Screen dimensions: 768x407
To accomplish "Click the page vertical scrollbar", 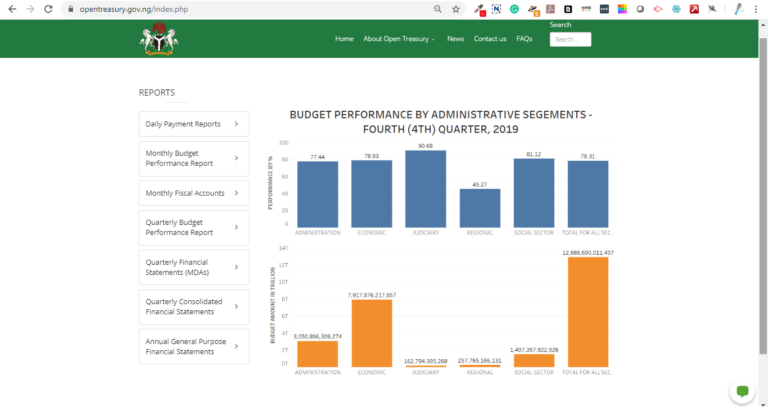I will (763, 195).
